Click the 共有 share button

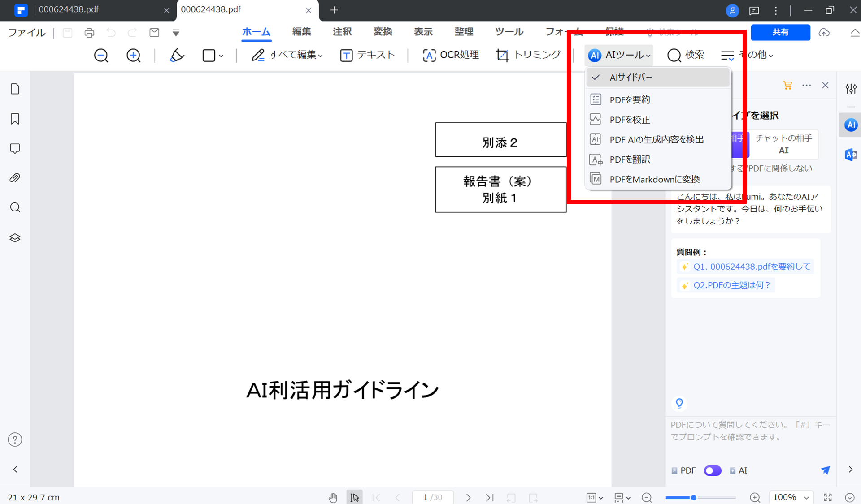pyautogui.click(x=780, y=32)
